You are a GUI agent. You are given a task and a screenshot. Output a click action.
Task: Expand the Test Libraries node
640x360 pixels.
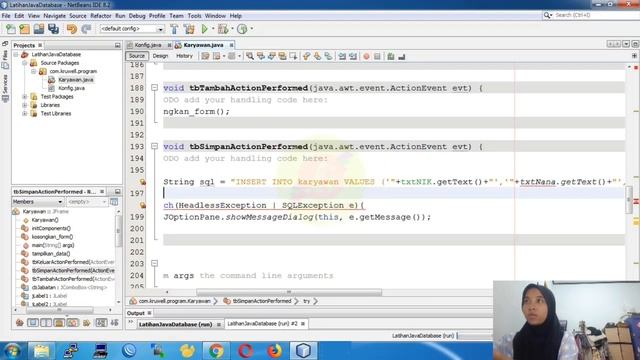(x=24, y=113)
